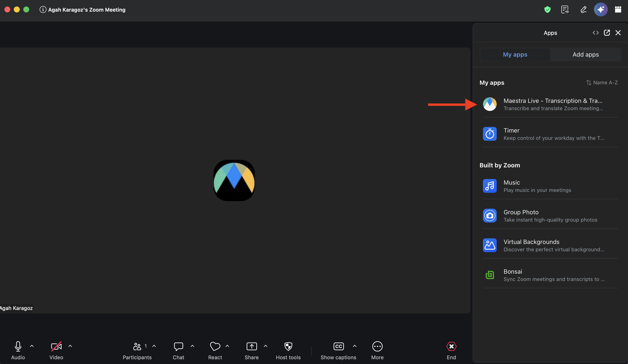
Task: Open the Participants panel
Action: point(137,350)
